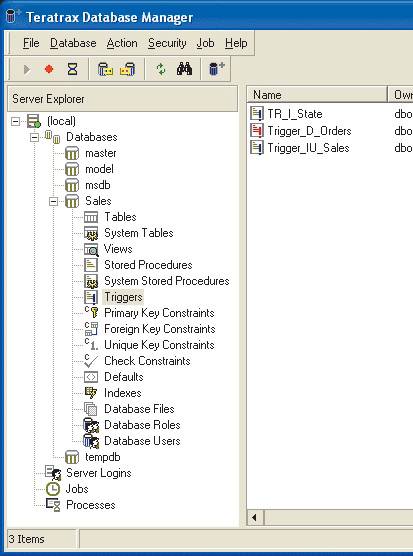Click the first database-folder toolbar icon
Image resolution: width=413 pixels, height=556 pixels.
pos(105,69)
